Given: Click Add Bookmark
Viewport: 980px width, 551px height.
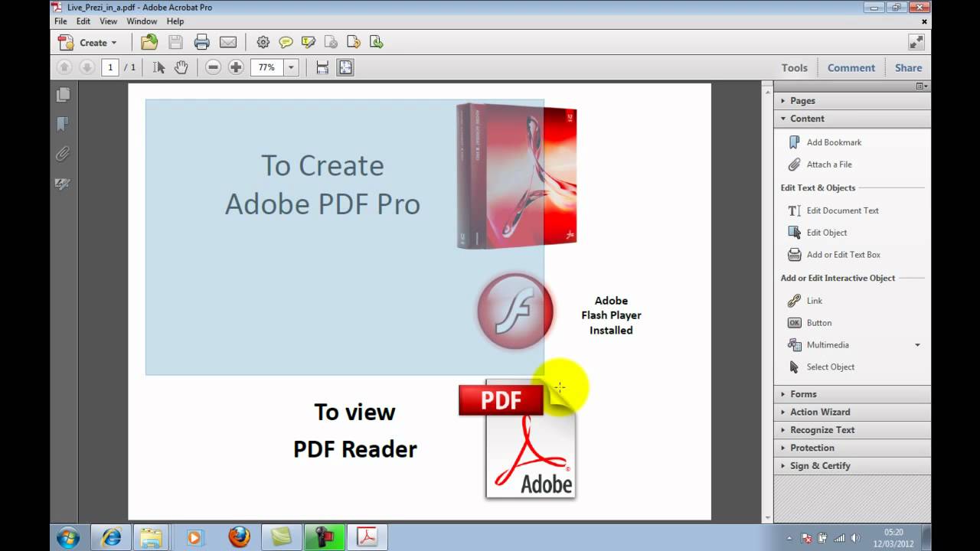Looking at the screenshot, I should 825,142.
